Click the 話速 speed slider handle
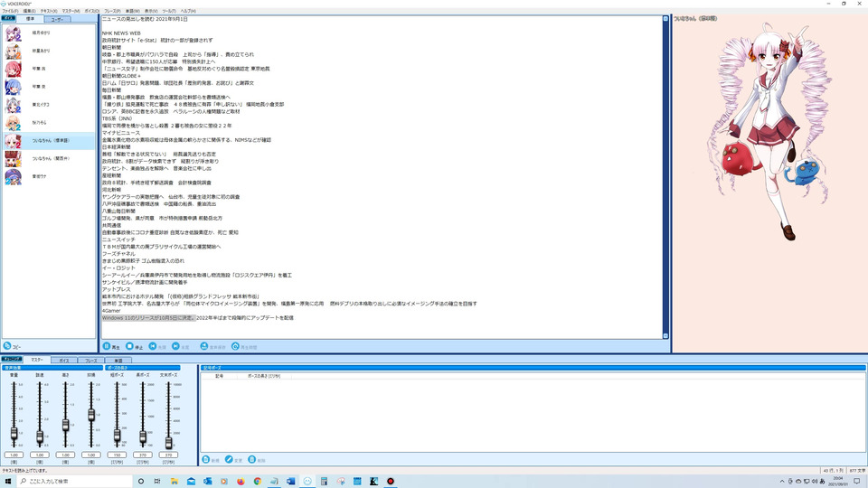 (40, 437)
